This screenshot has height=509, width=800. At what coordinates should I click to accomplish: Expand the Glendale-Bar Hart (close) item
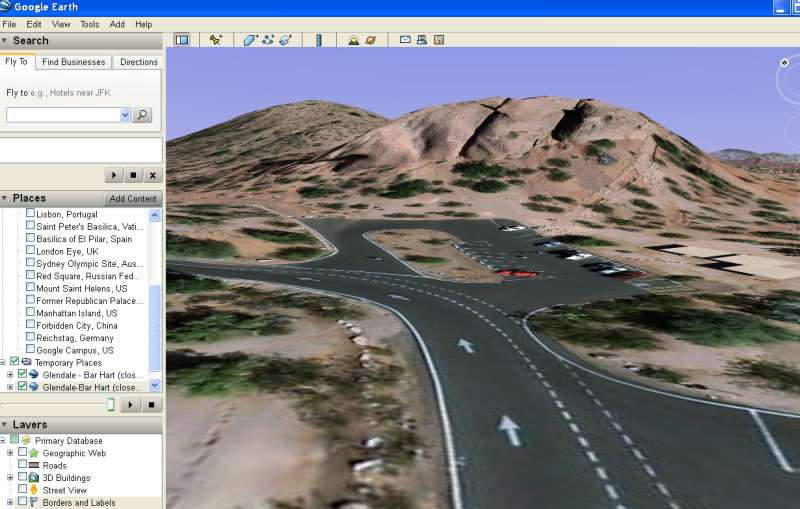pyautogui.click(x=10, y=387)
